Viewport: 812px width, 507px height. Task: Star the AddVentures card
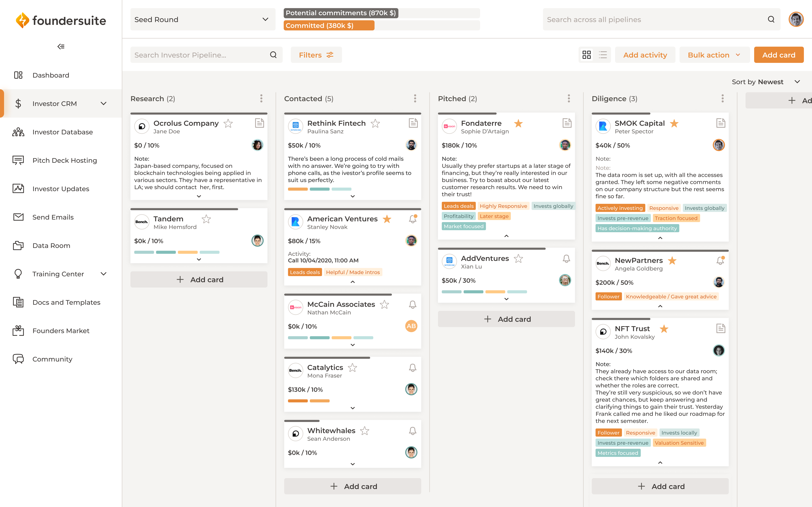pos(518,259)
